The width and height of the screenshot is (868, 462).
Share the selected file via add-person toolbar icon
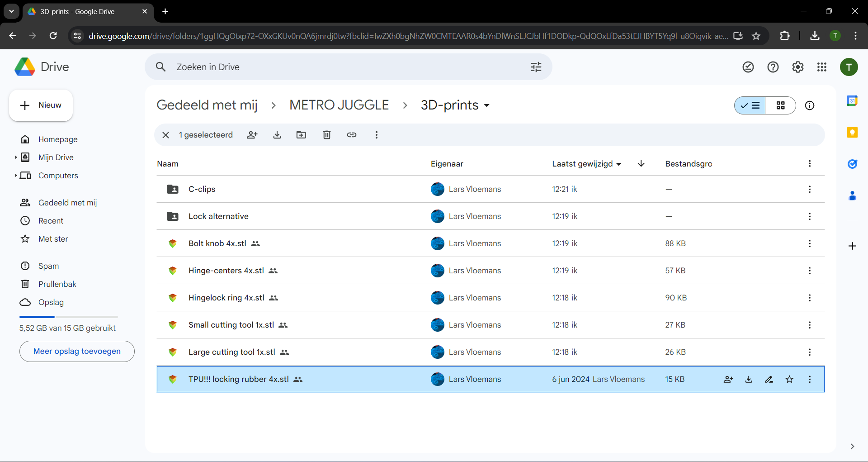252,135
